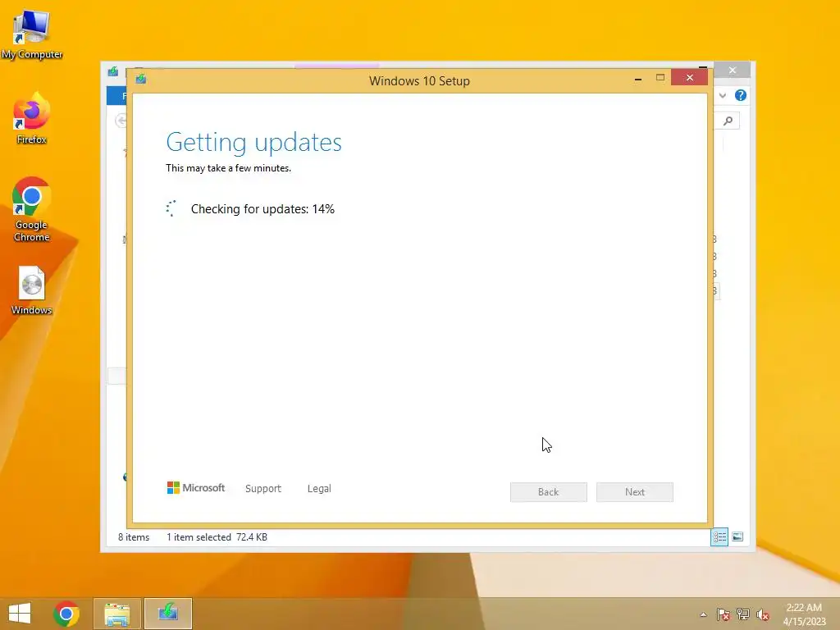This screenshot has width=840, height=630.
Task: Open Action Center flag icon
Action: click(724, 614)
